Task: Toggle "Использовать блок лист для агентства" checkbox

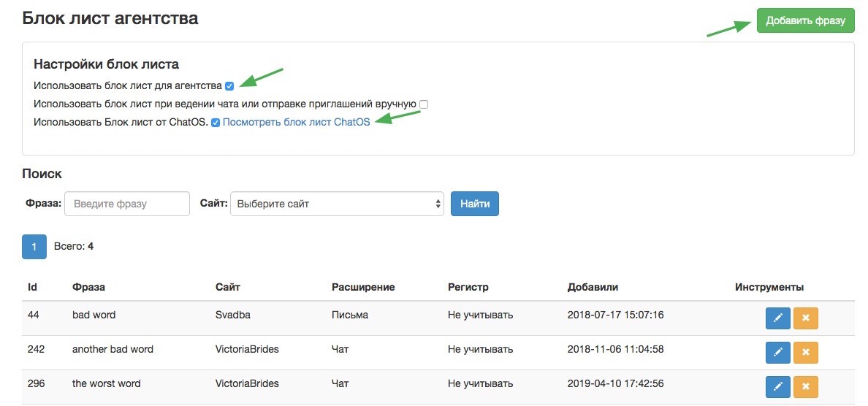Action: pos(229,86)
